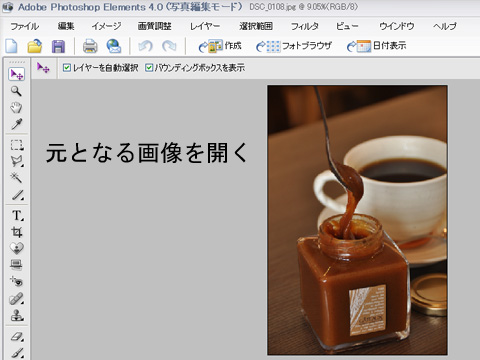This screenshot has height=360, width=480.
Task: Select the Zoom magnifier tool
Action: pyautogui.click(x=16, y=91)
